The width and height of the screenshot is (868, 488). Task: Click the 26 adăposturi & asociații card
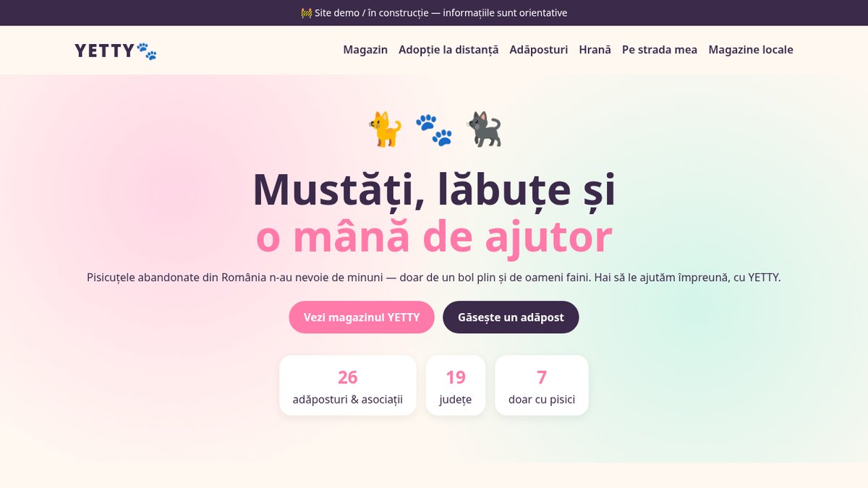click(348, 385)
